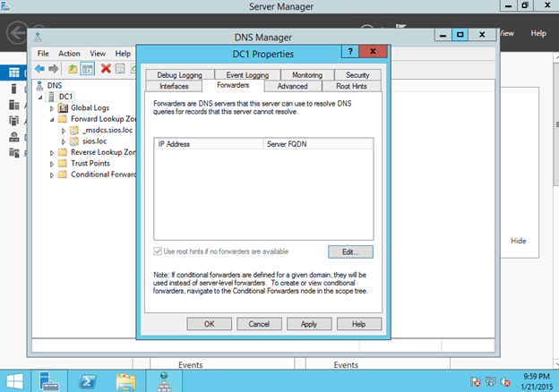559x392 pixels.
Task: Open the Debug Logging tab
Action: [179, 75]
